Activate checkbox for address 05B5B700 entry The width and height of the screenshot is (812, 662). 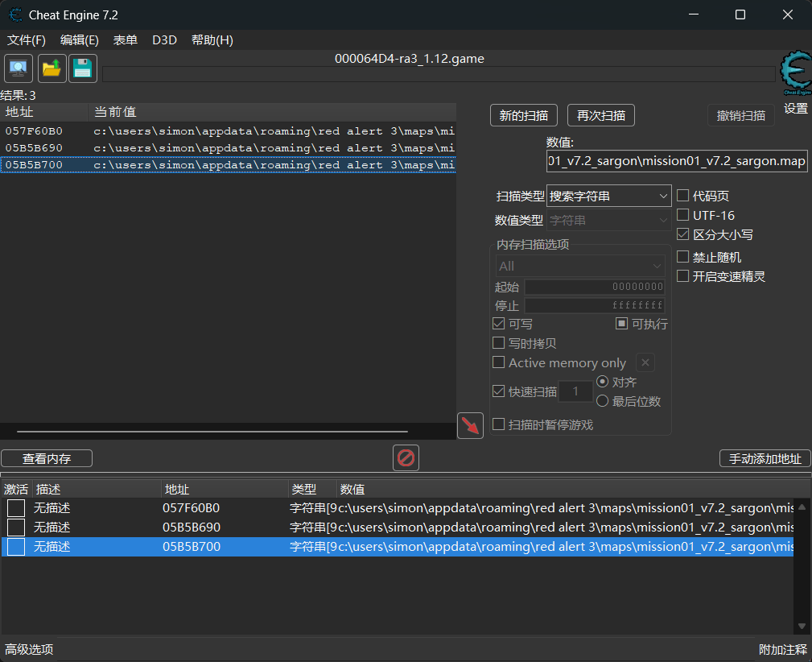click(16, 546)
